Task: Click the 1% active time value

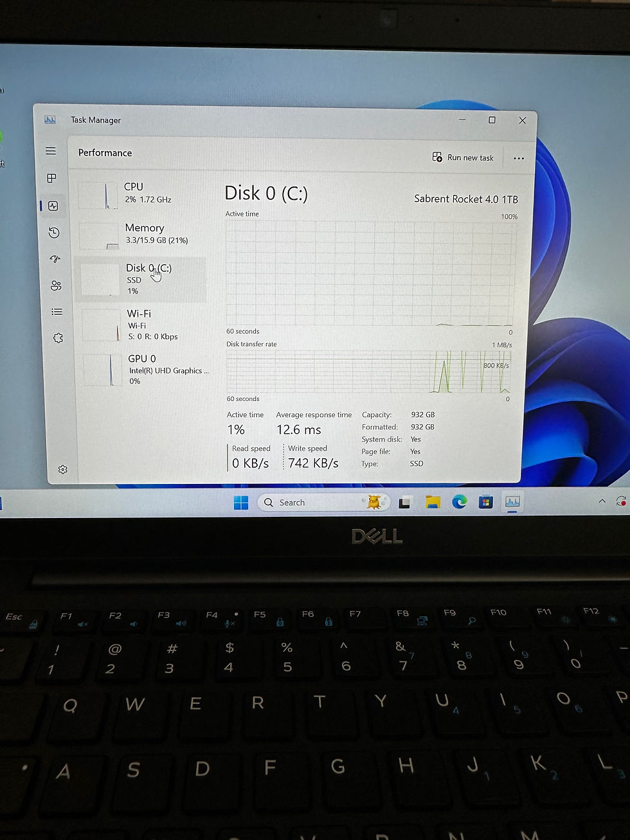Action: tap(236, 430)
